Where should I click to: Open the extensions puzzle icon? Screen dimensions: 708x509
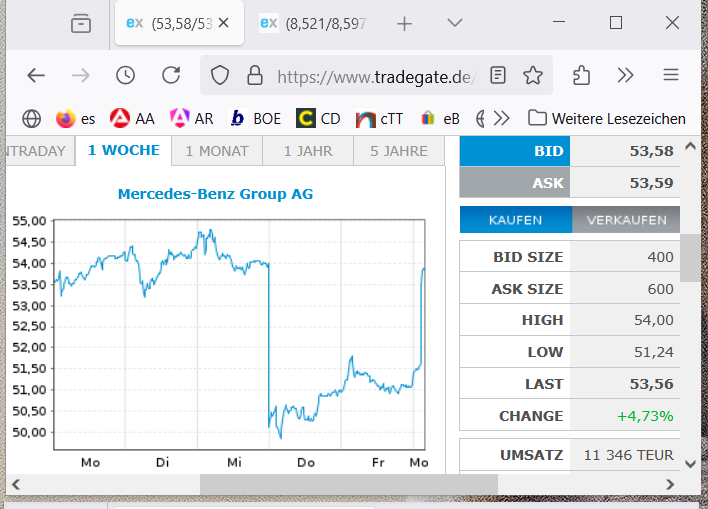click(581, 75)
